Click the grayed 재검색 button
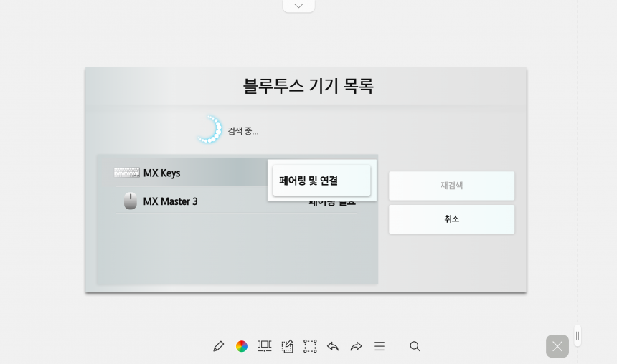This screenshot has width=617, height=364. click(x=452, y=186)
